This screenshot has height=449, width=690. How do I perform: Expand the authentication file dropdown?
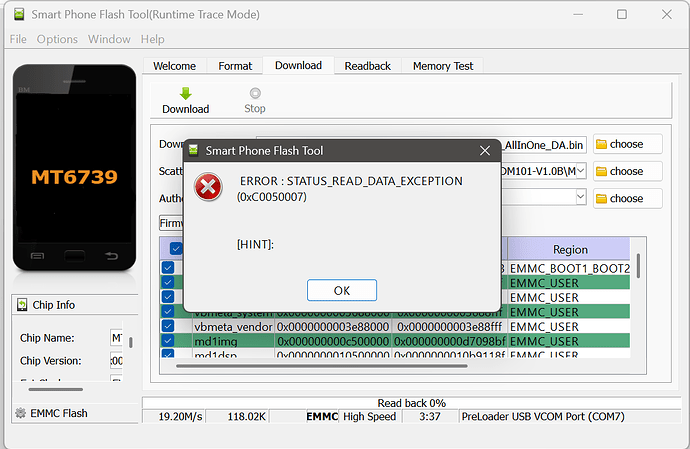[580, 197]
